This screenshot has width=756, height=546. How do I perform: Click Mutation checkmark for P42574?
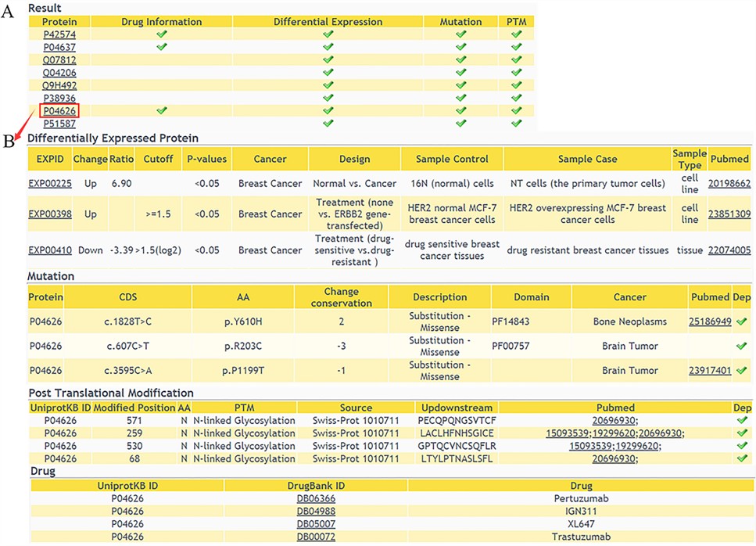(x=461, y=34)
